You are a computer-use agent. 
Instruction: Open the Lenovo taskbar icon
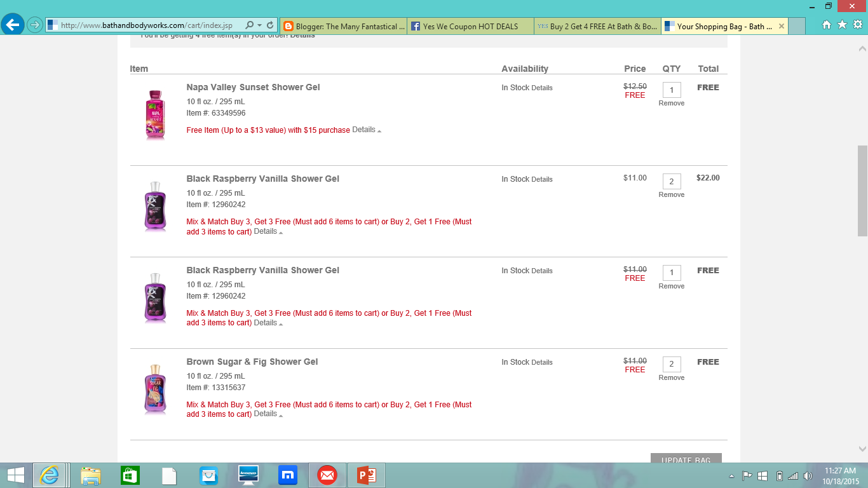tap(248, 475)
